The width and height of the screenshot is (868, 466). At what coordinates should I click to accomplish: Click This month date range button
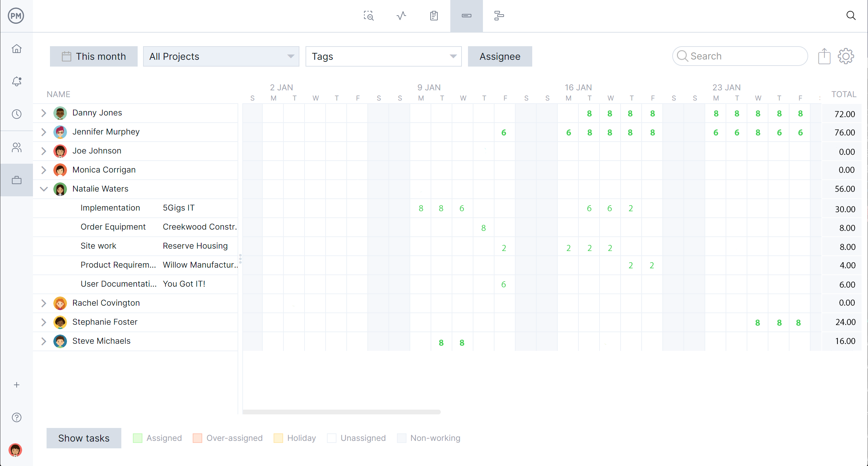93,56
